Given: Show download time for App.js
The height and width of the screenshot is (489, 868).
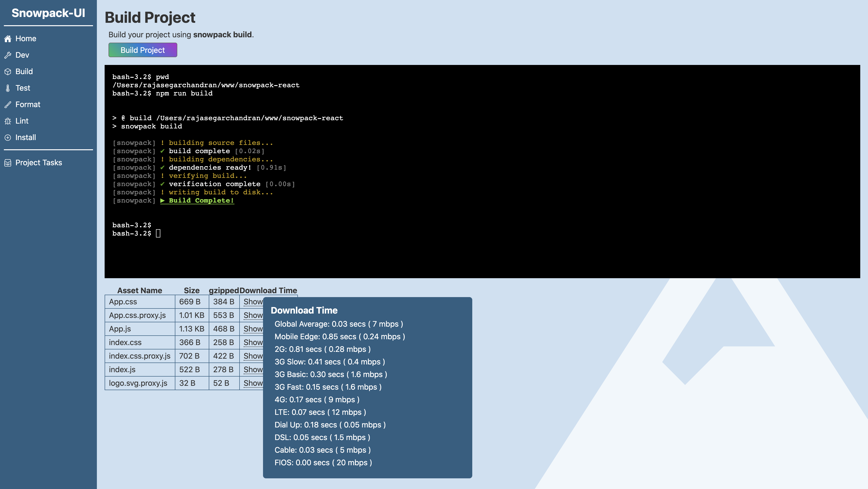Looking at the screenshot, I should pyautogui.click(x=253, y=329).
